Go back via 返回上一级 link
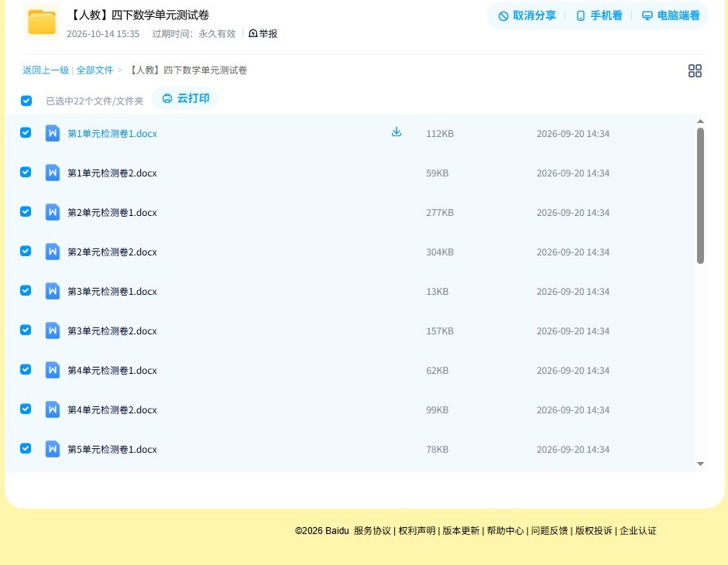The image size is (728, 565). click(x=46, y=70)
